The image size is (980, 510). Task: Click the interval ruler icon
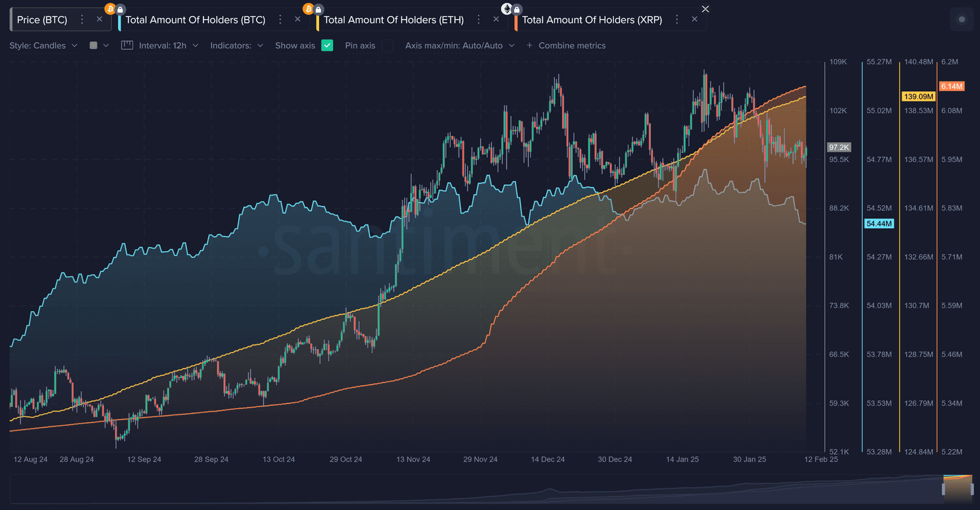127,45
